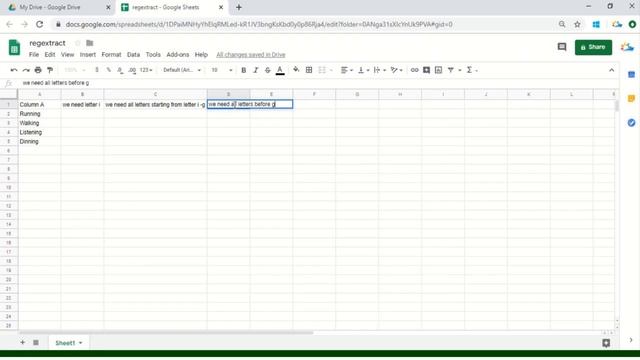Select cell containing Listening

tap(40, 132)
